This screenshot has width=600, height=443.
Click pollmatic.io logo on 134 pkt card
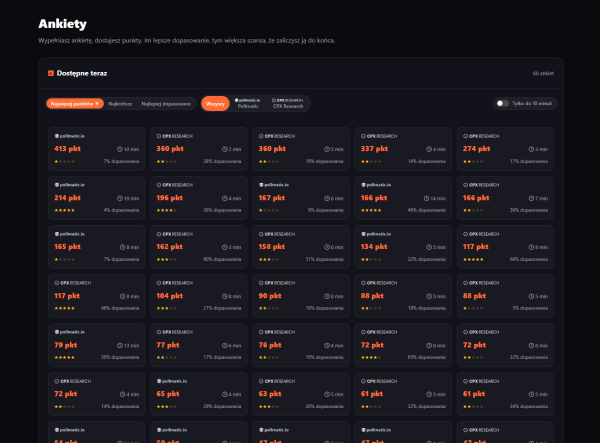[x=376, y=234]
